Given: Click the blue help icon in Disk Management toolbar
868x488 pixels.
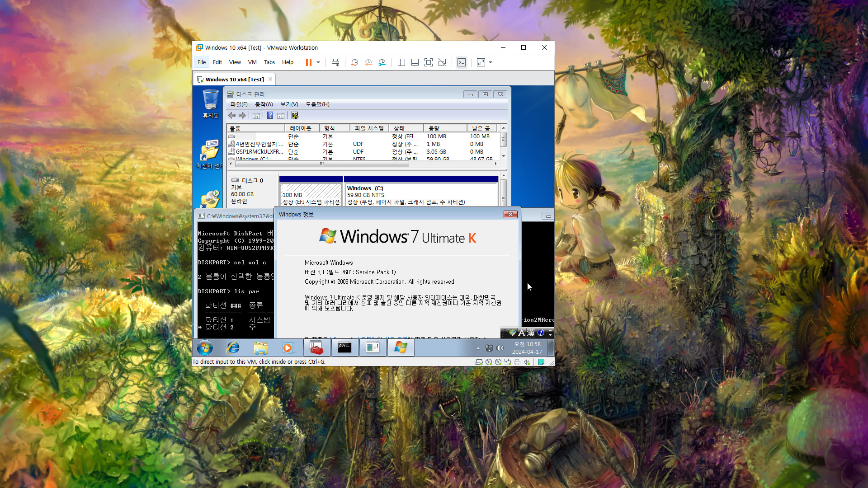Looking at the screenshot, I should click(270, 116).
